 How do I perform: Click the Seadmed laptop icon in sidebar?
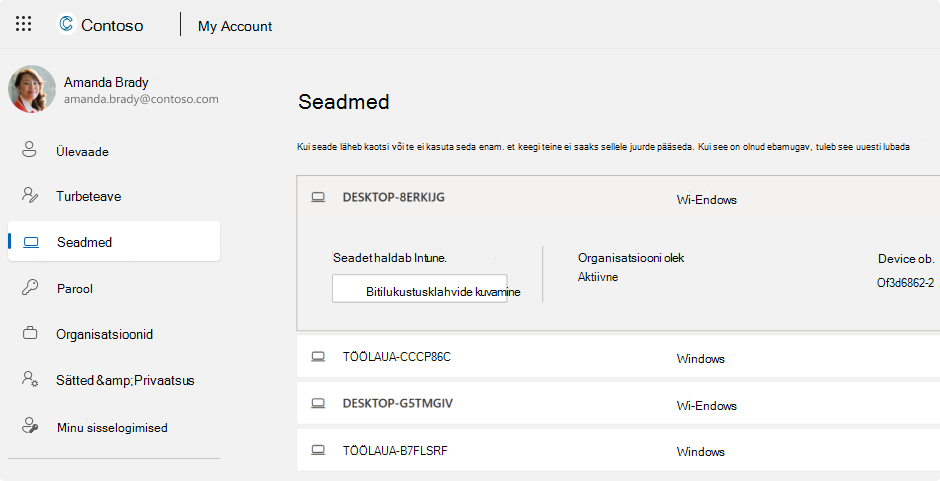point(31,242)
